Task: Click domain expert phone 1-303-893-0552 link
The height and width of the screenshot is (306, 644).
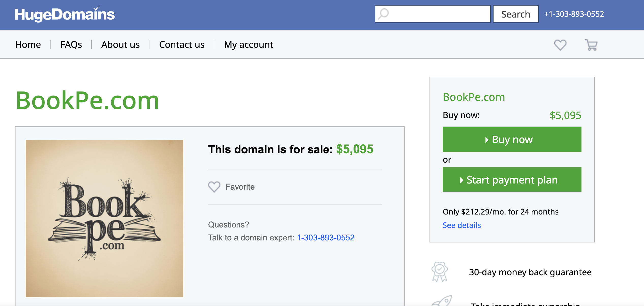Action: [x=326, y=238]
